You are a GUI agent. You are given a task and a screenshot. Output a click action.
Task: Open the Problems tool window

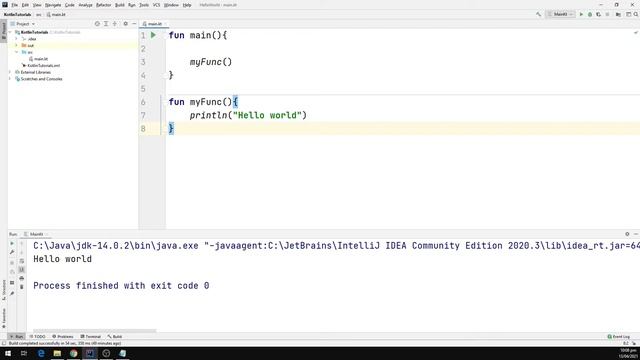[x=63, y=336]
